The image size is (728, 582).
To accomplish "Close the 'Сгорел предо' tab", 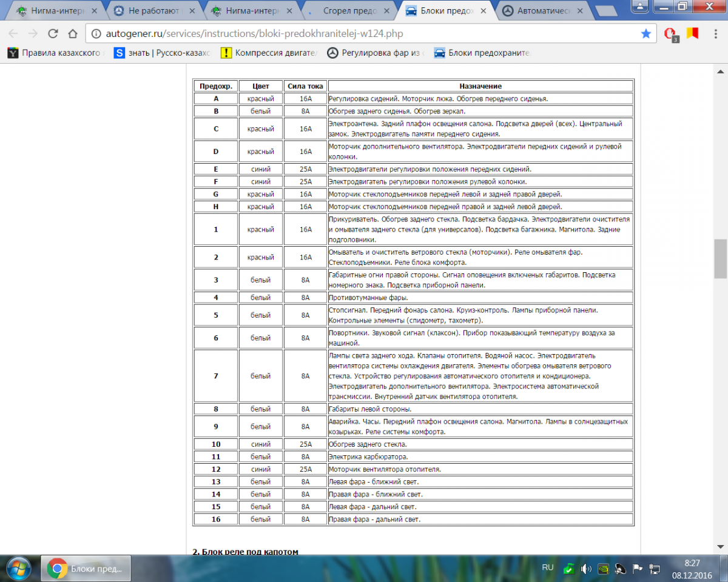I will click(386, 11).
